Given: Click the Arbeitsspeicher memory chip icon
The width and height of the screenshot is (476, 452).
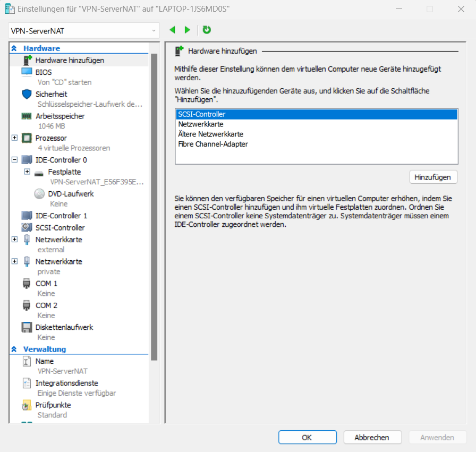Looking at the screenshot, I should click(27, 116).
